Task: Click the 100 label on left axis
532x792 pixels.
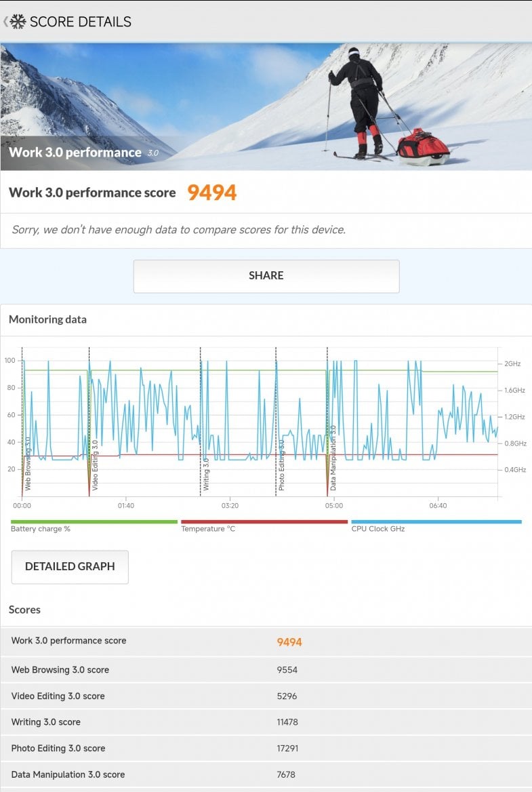Action: click(9, 361)
